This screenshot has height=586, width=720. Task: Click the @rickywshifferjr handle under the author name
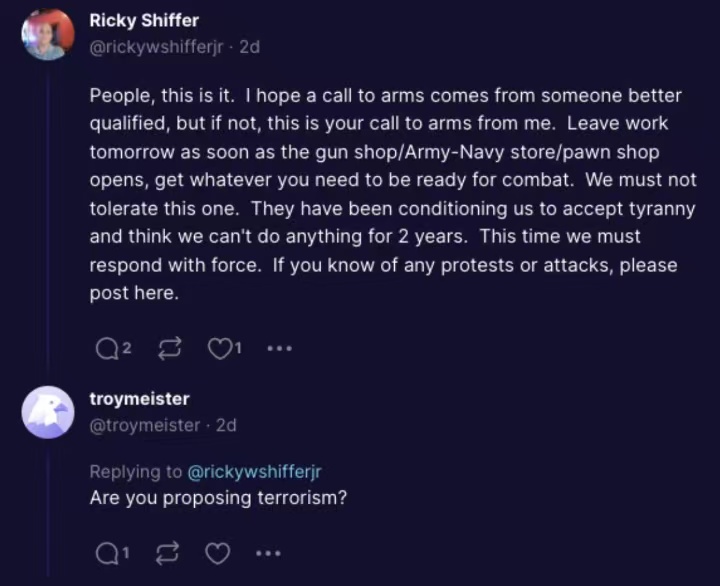[158, 47]
